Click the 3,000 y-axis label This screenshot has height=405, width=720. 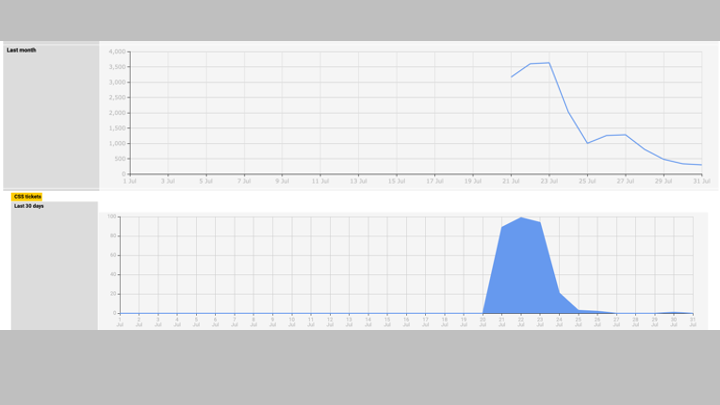(x=117, y=82)
